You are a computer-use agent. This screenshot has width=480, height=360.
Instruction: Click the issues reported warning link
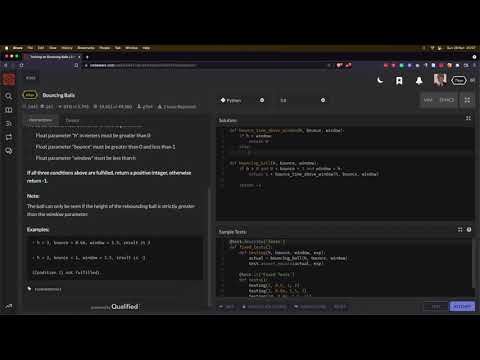click(177, 107)
